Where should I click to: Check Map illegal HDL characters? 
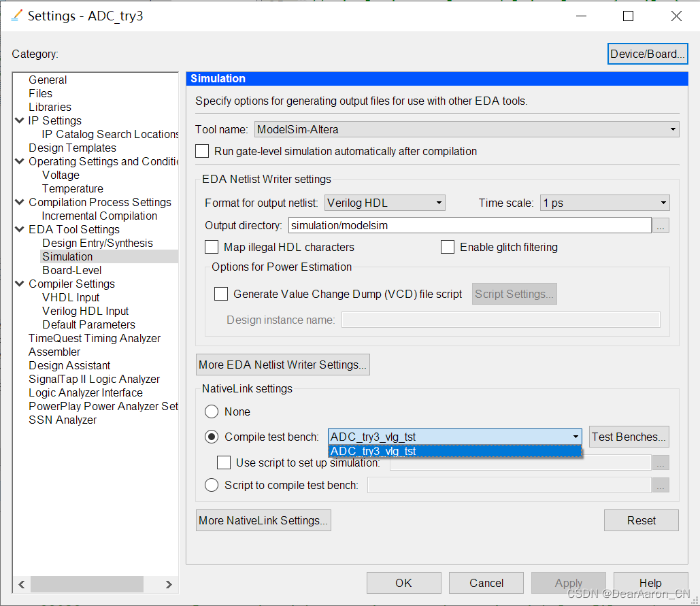click(211, 247)
